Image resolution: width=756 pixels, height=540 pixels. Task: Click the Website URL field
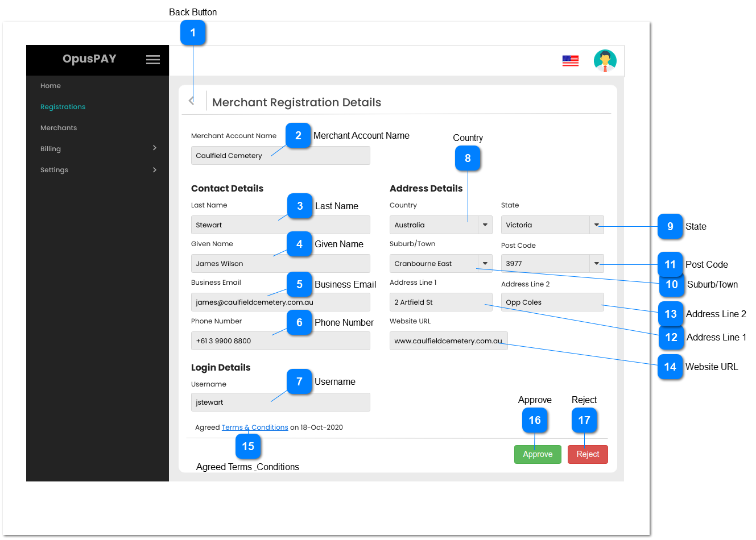(x=448, y=341)
